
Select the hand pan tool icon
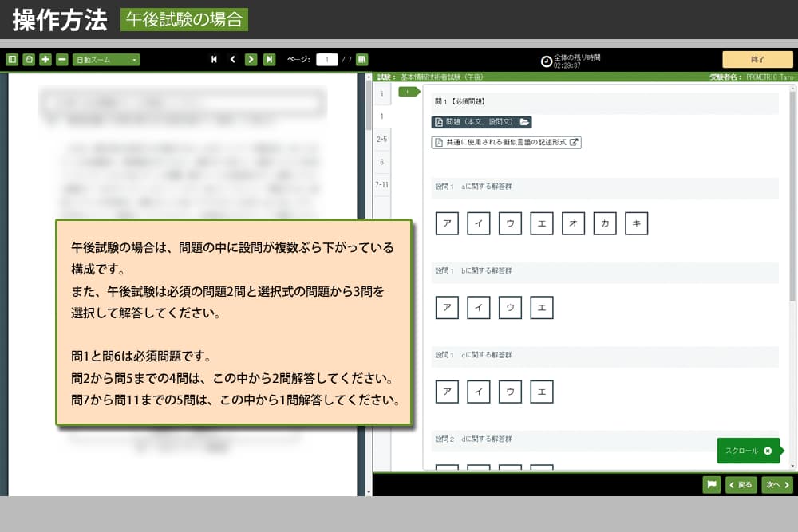click(x=29, y=60)
